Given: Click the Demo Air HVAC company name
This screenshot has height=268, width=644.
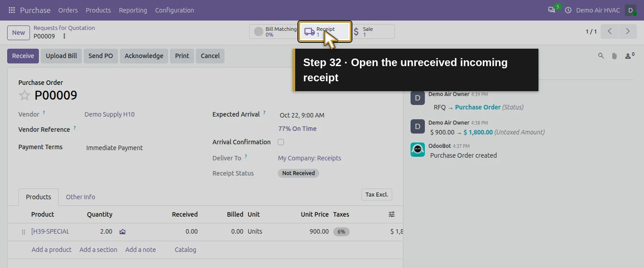Looking at the screenshot, I should tap(598, 10).
